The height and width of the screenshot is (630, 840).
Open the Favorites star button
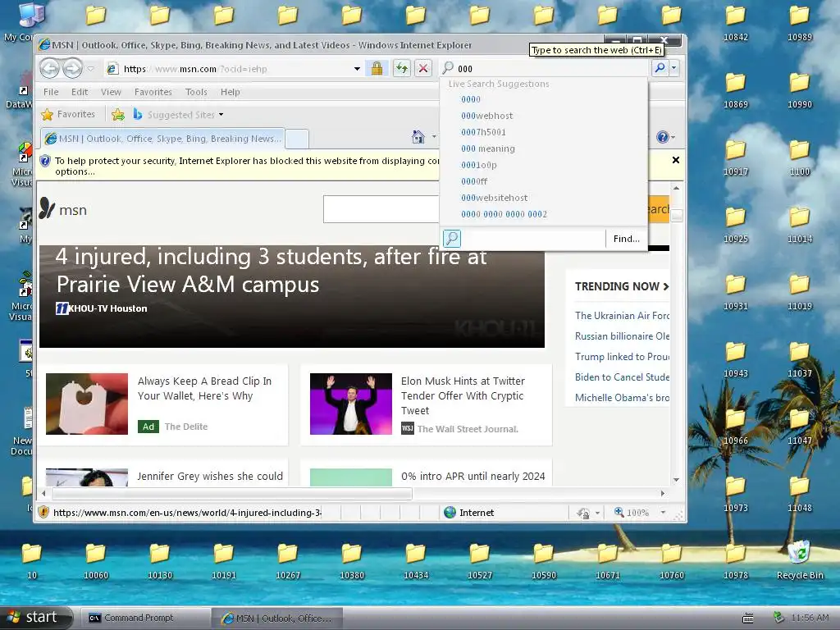[69, 114]
